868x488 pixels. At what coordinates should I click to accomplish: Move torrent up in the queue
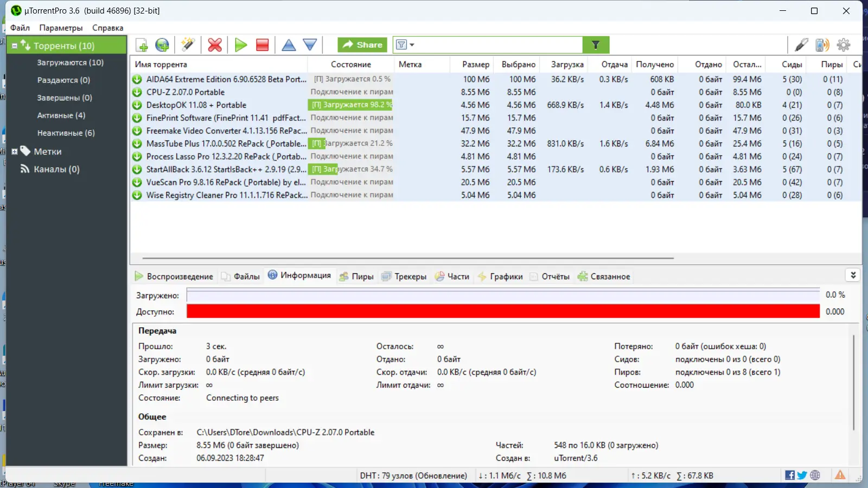coord(289,45)
